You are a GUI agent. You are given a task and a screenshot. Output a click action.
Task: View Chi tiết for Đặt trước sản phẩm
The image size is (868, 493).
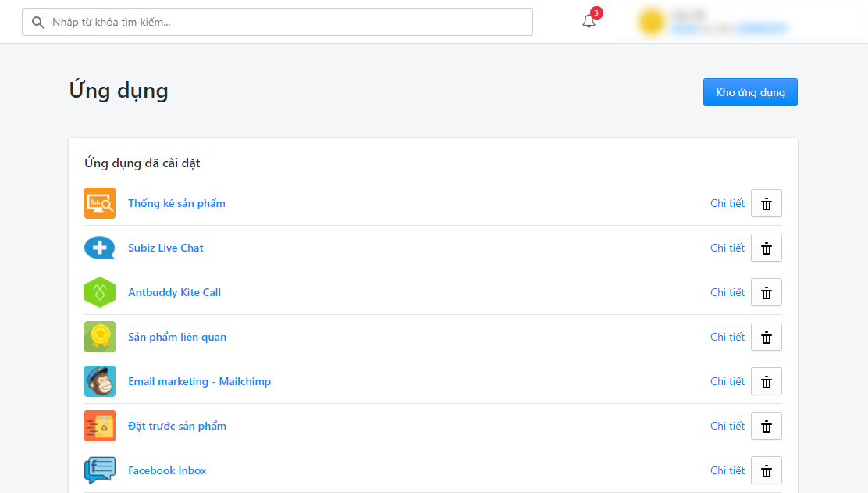727,426
